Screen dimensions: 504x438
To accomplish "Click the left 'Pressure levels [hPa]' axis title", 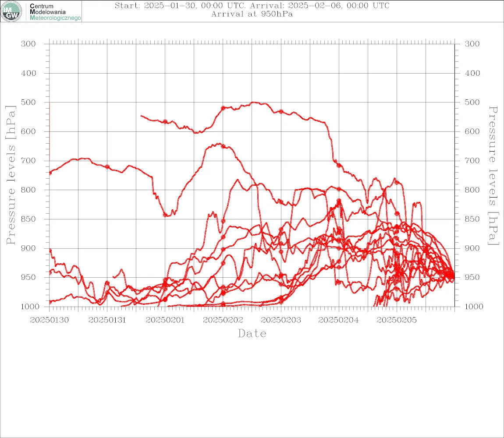I will tap(11, 175).
